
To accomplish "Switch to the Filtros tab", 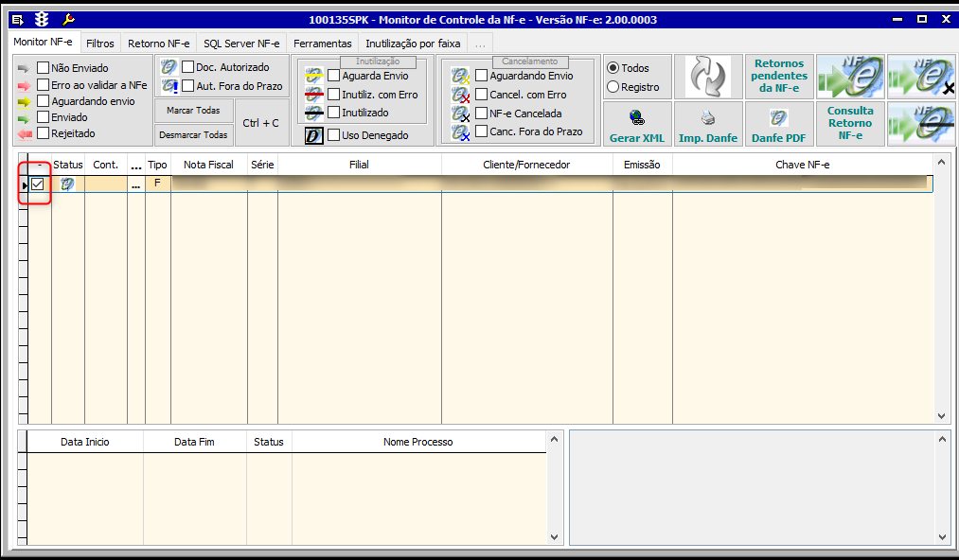I will click(99, 44).
